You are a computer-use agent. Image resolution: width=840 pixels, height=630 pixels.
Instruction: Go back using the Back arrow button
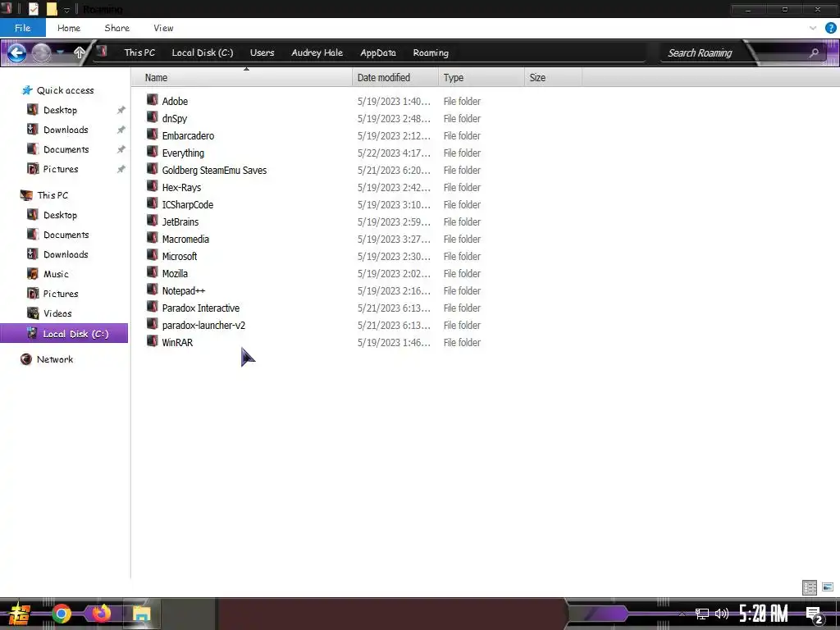(x=16, y=52)
